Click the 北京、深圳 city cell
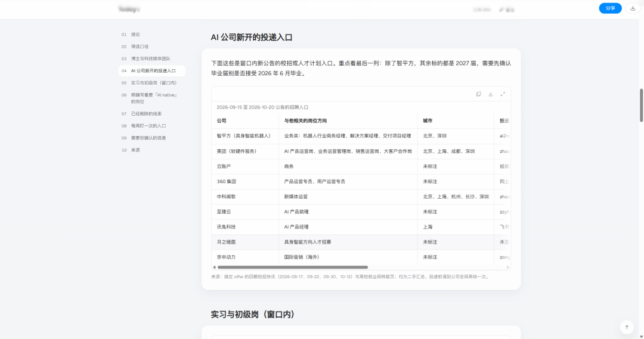Image resolution: width=644 pixels, height=339 pixels. tap(456, 136)
